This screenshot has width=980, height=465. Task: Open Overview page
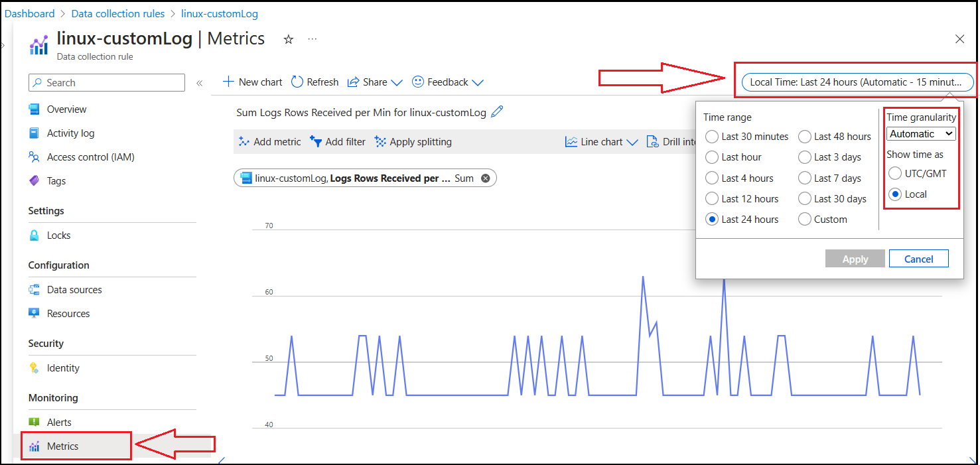(66, 109)
